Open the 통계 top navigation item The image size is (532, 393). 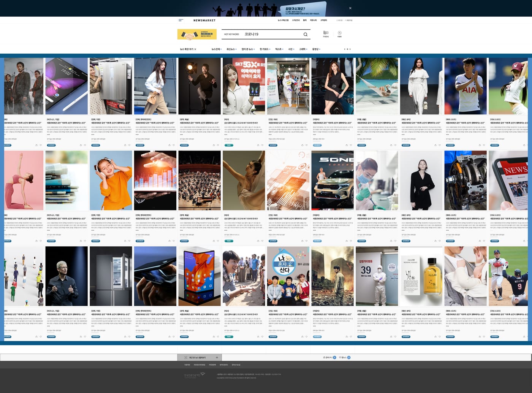click(x=305, y=20)
